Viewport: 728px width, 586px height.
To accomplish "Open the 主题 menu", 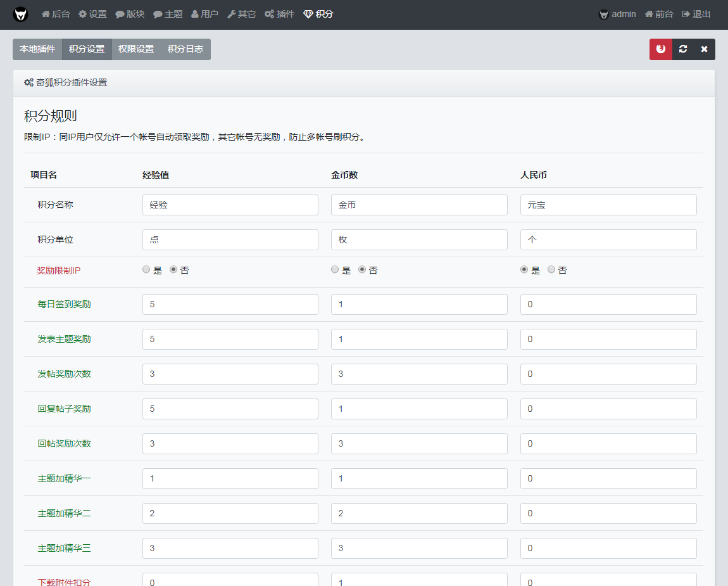I will [x=168, y=15].
